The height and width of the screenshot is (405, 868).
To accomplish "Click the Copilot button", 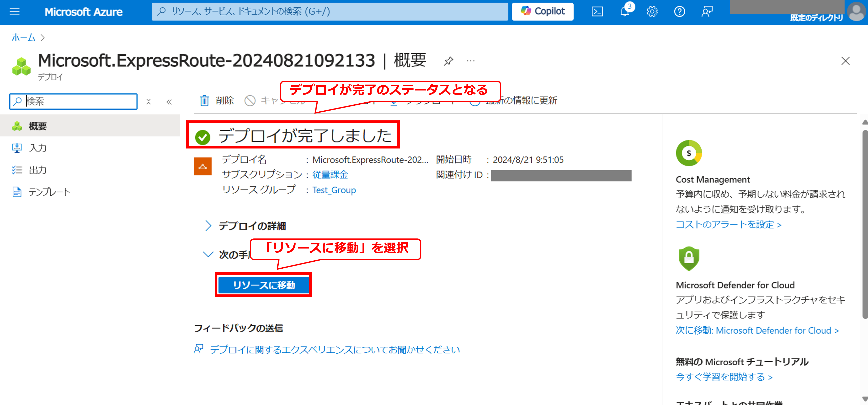I will (542, 12).
